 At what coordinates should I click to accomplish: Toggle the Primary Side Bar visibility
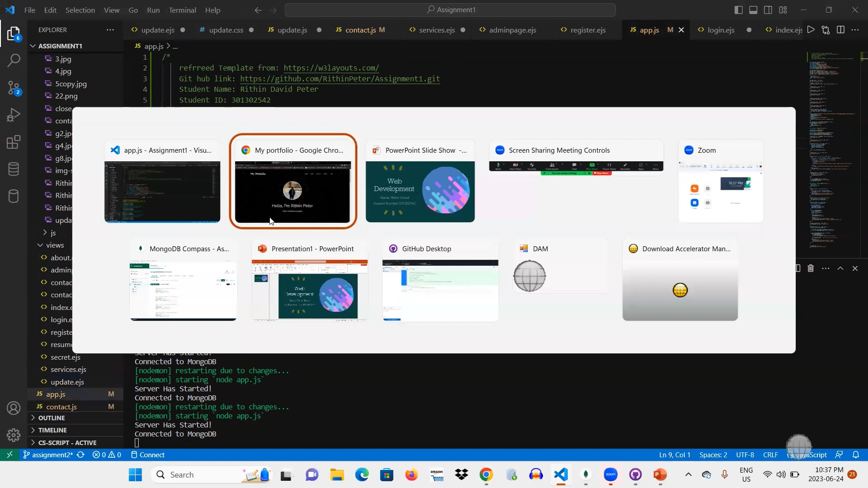point(738,9)
